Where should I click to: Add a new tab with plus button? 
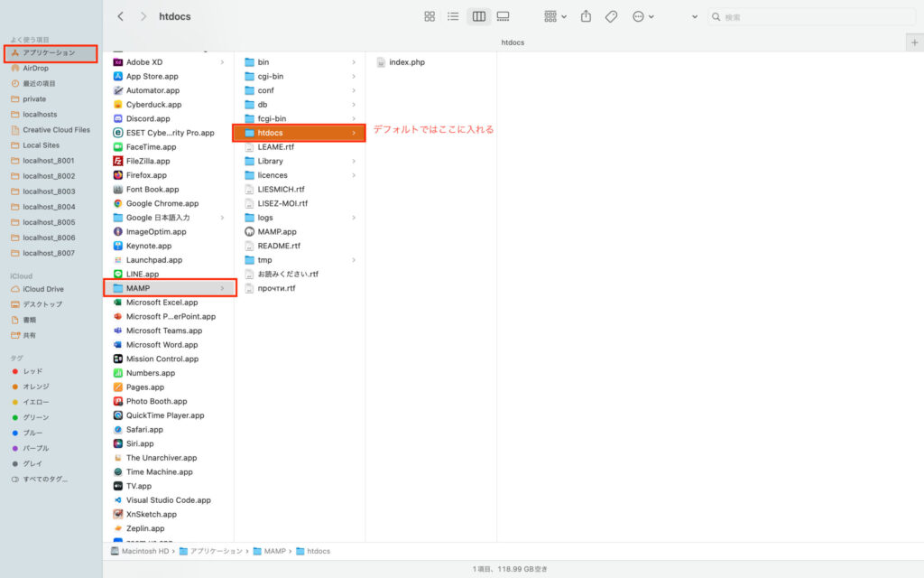915,42
